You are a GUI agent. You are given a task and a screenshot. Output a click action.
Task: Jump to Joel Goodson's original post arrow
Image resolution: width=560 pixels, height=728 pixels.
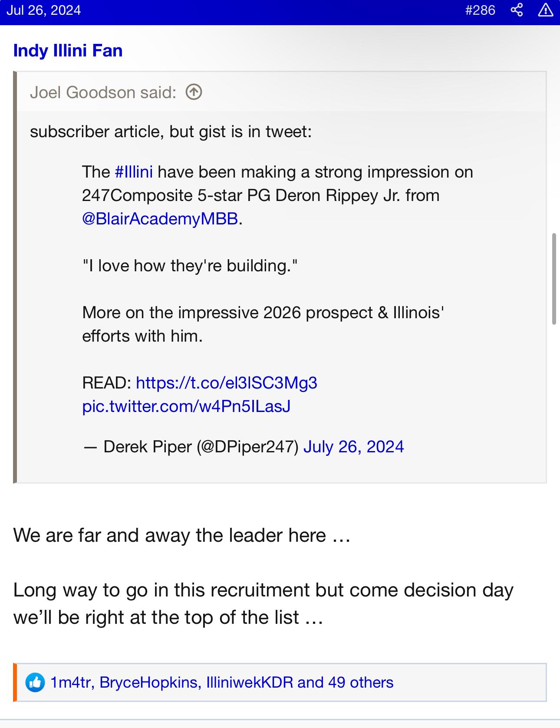click(x=194, y=92)
